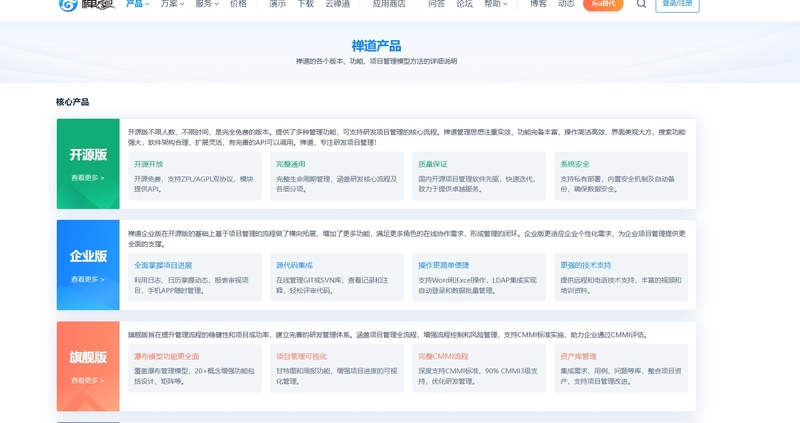Open the 资产库管理 feature card
Image resolution: width=800 pixels, height=423 pixels.
[x=621, y=368]
